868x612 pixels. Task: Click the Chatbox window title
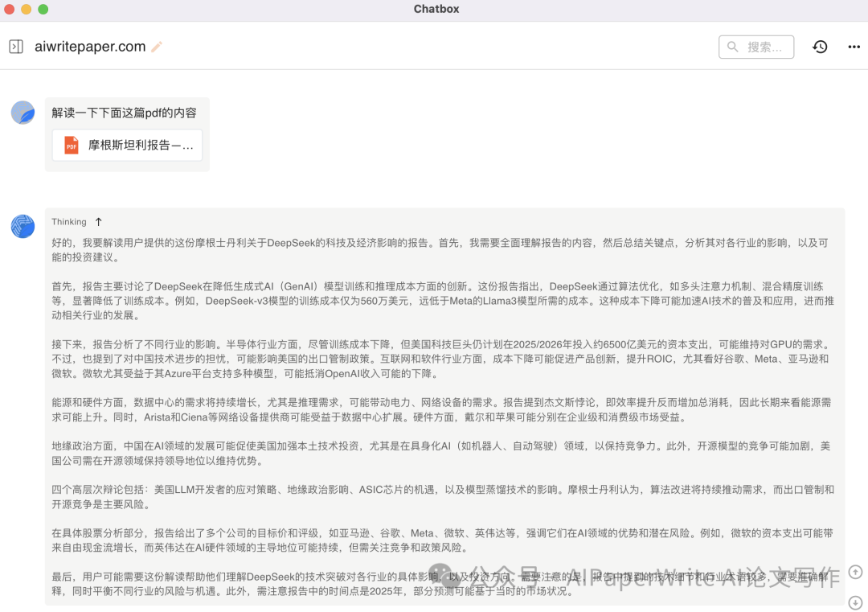[x=436, y=9]
